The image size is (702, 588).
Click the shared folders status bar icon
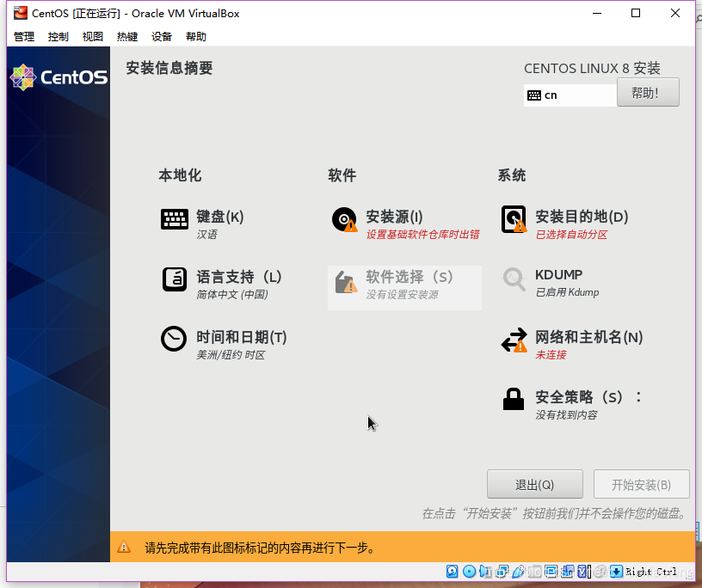pyautogui.click(x=534, y=572)
